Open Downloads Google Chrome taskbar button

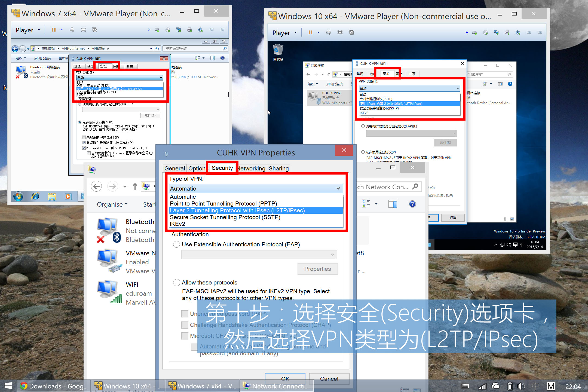tap(54, 386)
